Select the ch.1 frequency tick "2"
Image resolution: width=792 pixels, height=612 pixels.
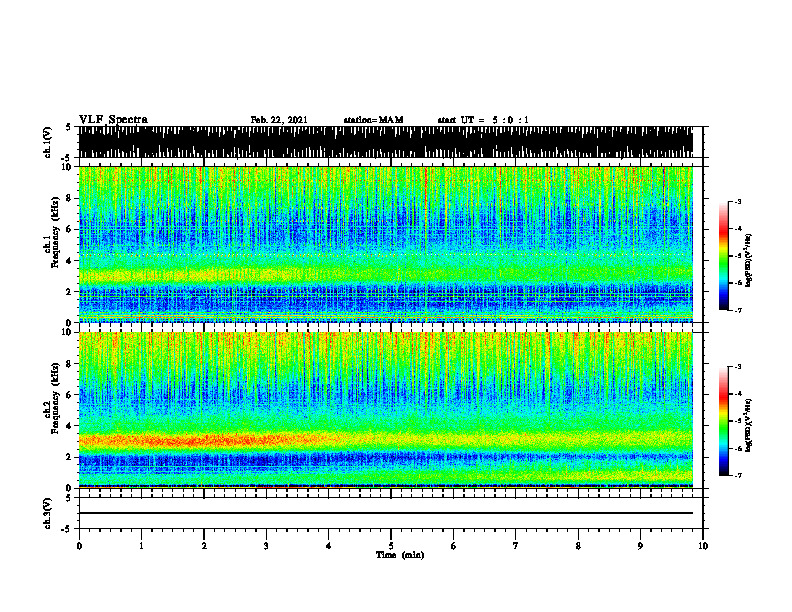69,291
